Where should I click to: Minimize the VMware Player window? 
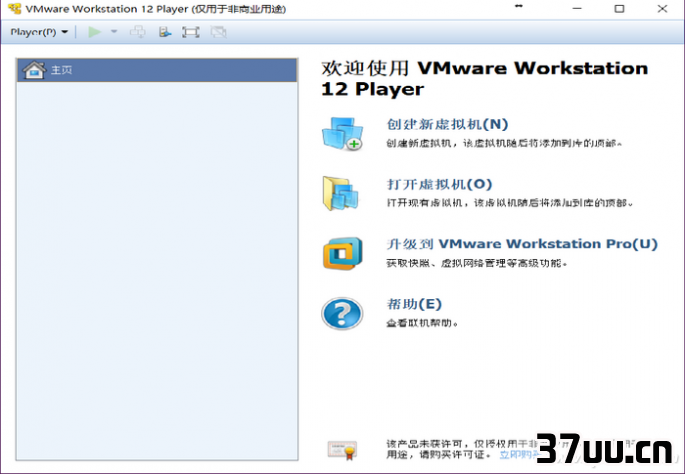(x=577, y=9)
